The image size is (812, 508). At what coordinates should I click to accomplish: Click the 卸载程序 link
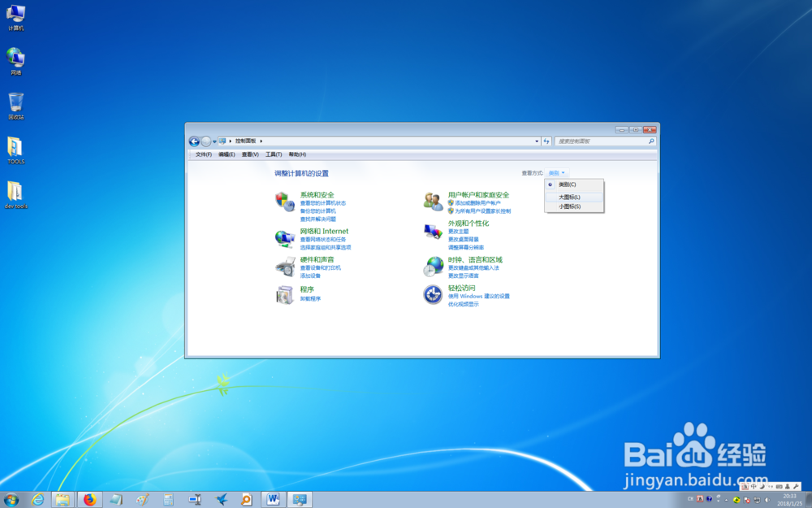coord(310,299)
